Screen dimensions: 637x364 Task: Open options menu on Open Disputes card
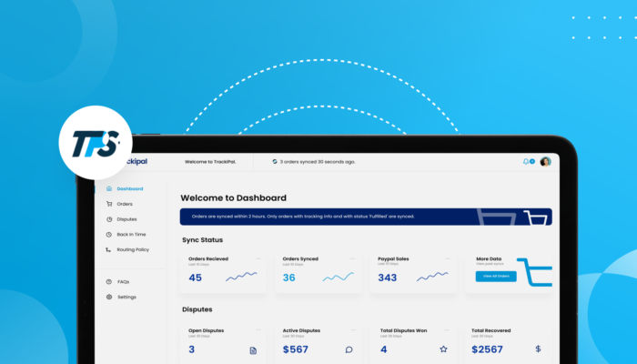(x=258, y=330)
